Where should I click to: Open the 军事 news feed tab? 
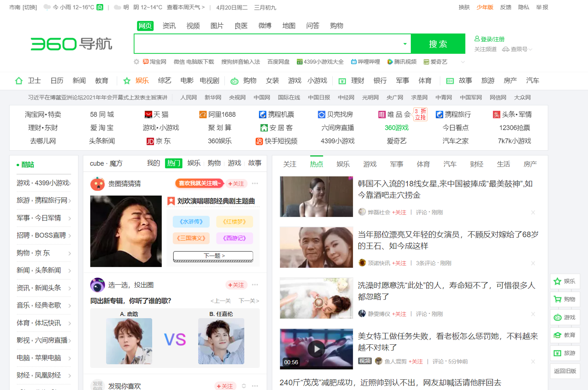tap(396, 164)
